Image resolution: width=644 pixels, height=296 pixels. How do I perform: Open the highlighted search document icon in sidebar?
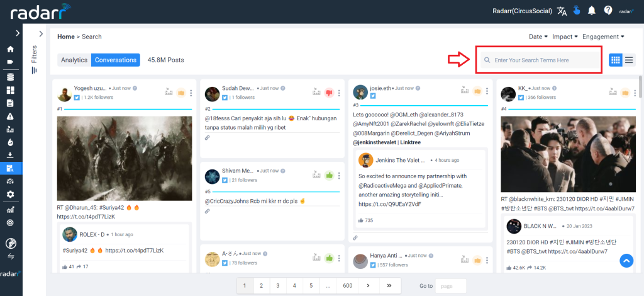point(10,168)
